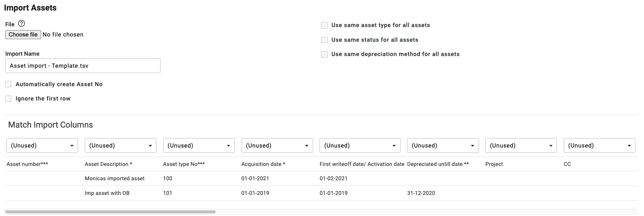Open dropdown above Asset number column
The width and height of the screenshot is (644, 216).
(42, 146)
